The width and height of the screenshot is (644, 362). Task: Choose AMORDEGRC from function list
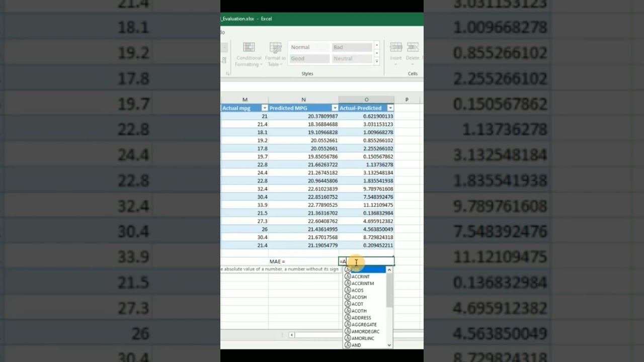click(365, 332)
